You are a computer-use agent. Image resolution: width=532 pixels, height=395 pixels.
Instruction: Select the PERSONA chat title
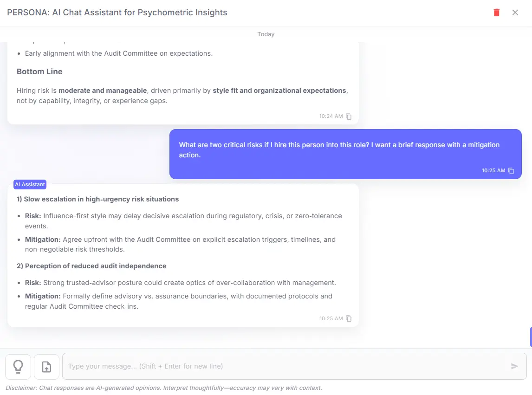[x=117, y=13]
